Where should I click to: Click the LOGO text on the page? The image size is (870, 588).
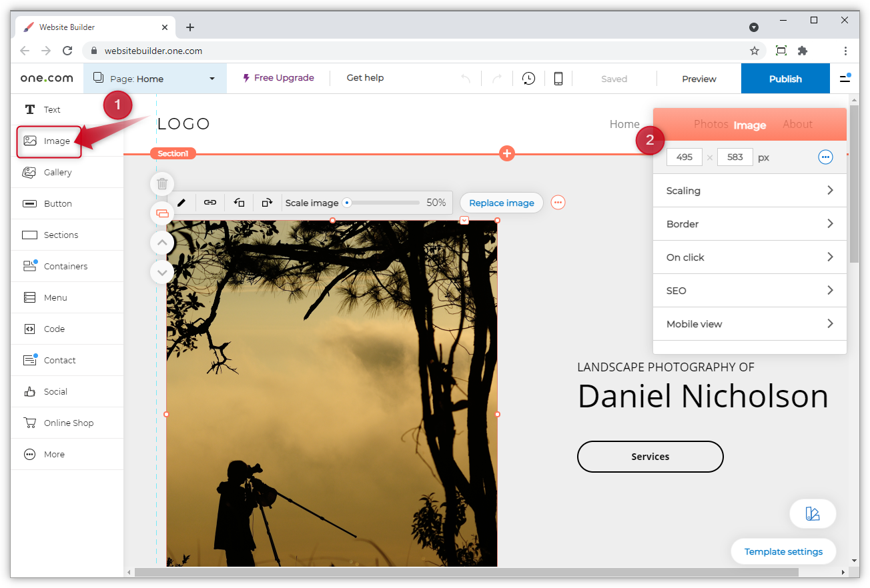pos(183,124)
